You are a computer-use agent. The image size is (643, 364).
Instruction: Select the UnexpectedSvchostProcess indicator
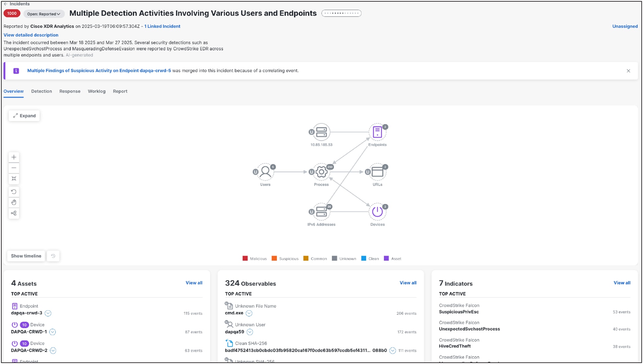pyautogui.click(x=469, y=329)
